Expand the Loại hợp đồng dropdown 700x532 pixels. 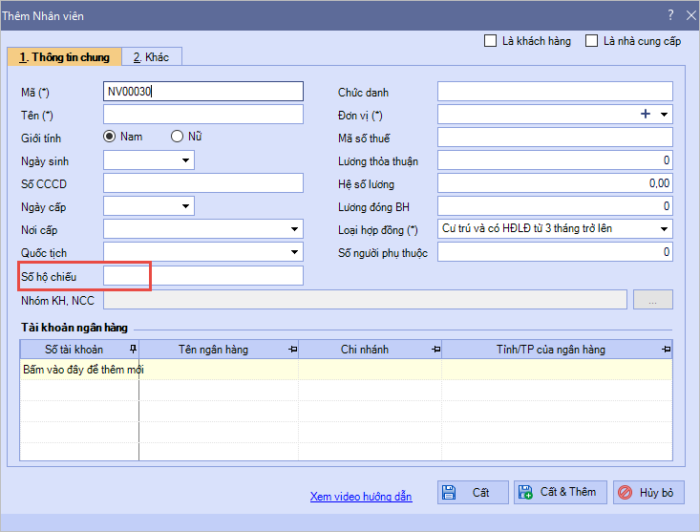664,230
